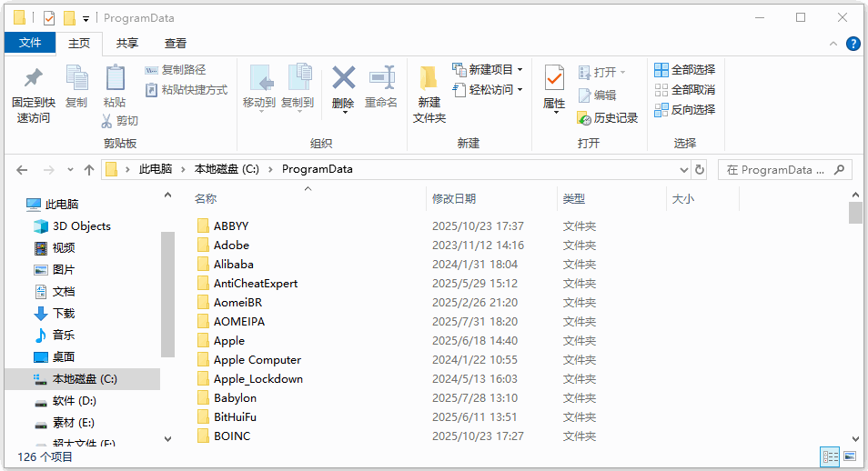This screenshot has width=868, height=471.
Task: Go up one folder level arrow
Action: point(89,170)
